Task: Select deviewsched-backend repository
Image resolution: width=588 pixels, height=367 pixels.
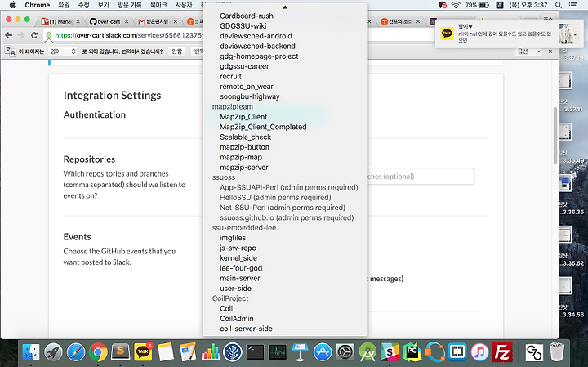Action: pyautogui.click(x=257, y=46)
